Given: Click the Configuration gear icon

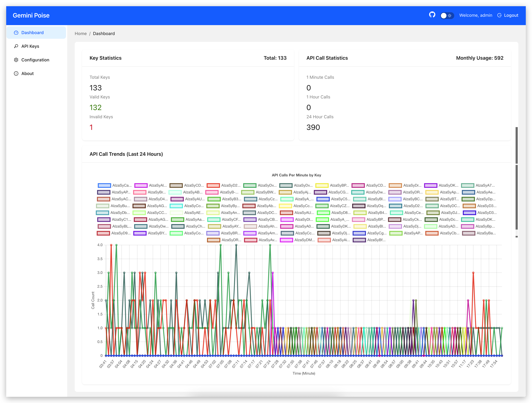Looking at the screenshot, I should coord(16,60).
